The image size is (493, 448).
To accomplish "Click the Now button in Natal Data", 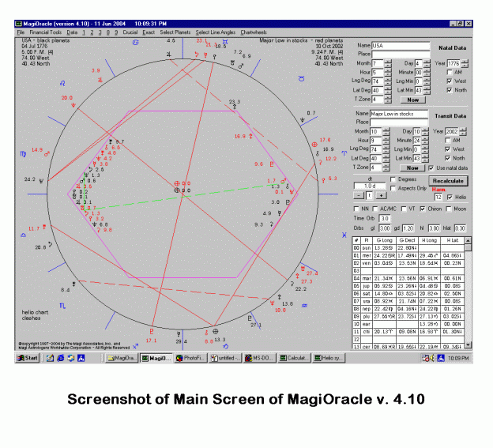I will 413,100.
